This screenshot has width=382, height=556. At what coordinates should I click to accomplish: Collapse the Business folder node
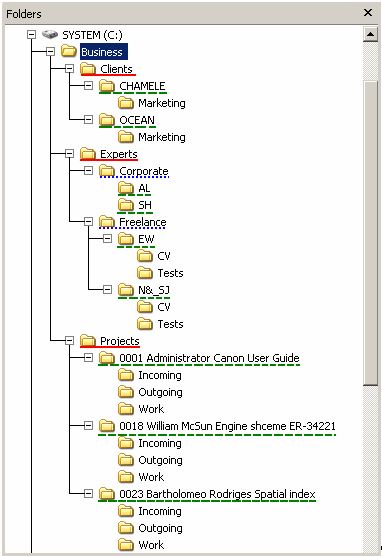[50, 51]
